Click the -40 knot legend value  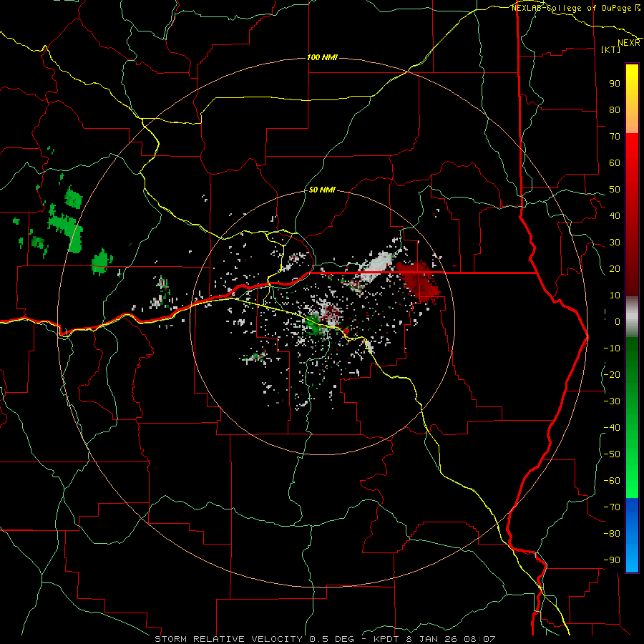[612, 428]
